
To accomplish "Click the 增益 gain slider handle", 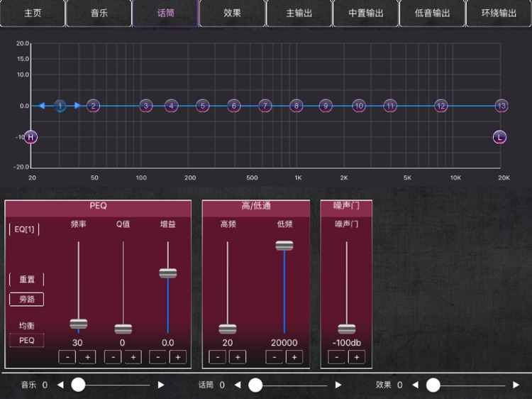I will 168,273.
